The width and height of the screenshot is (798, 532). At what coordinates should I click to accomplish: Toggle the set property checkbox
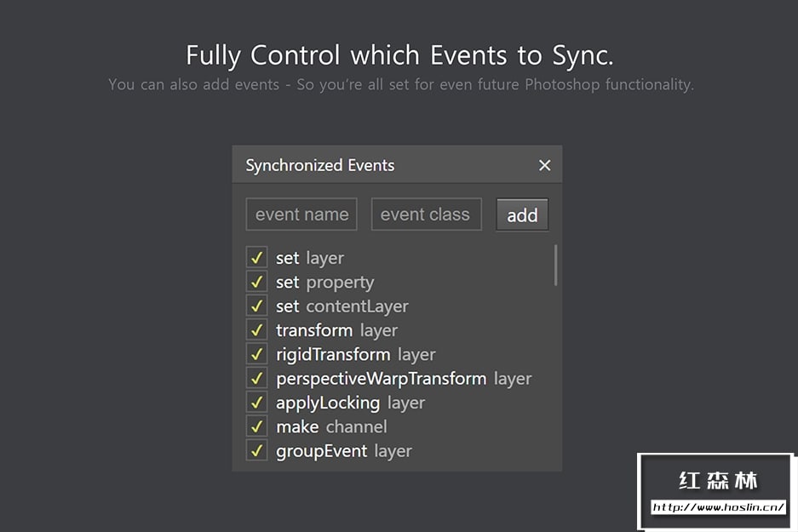tap(256, 282)
